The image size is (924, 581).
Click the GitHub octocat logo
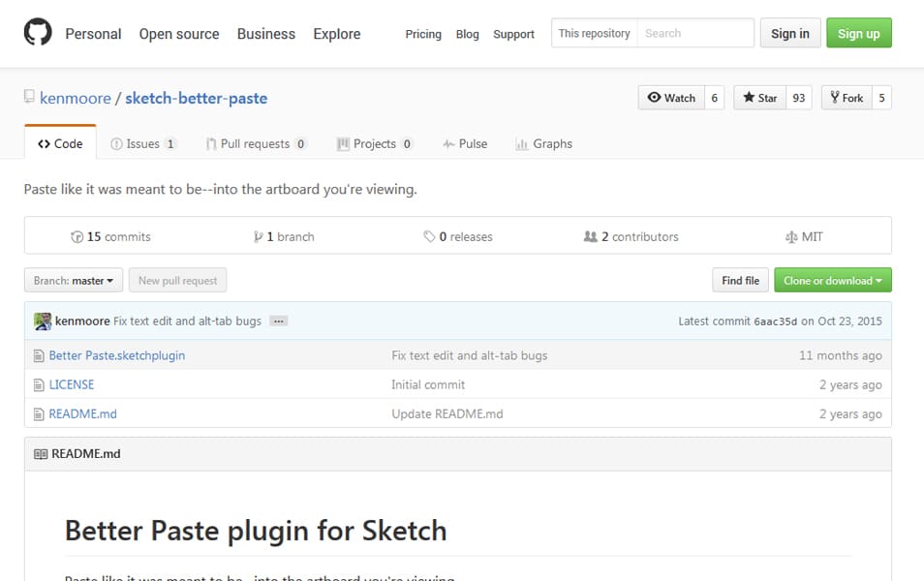[38, 33]
